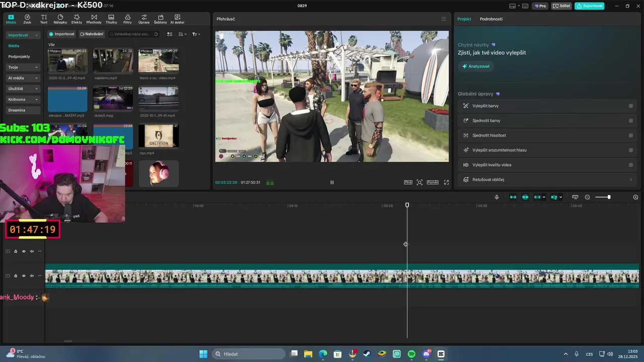Open the media sort order dropdown
The height and width of the screenshot is (362, 644).
point(183,34)
